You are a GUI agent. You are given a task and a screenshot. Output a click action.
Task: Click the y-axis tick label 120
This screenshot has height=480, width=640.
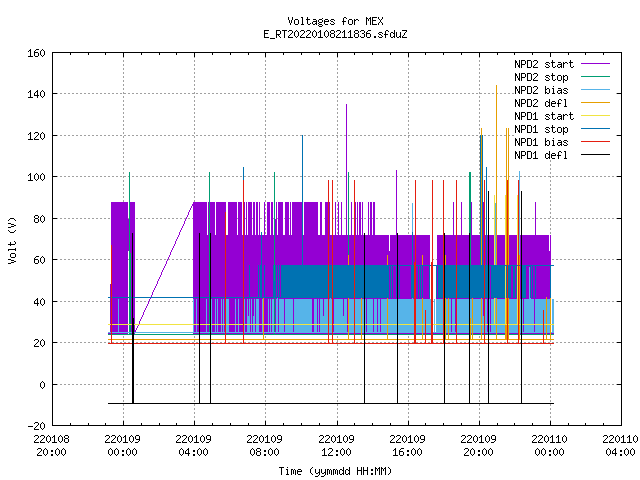coord(36,136)
